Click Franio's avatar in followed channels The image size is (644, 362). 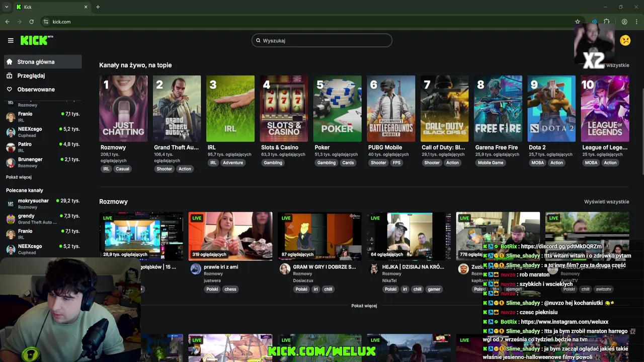(11, 117)
